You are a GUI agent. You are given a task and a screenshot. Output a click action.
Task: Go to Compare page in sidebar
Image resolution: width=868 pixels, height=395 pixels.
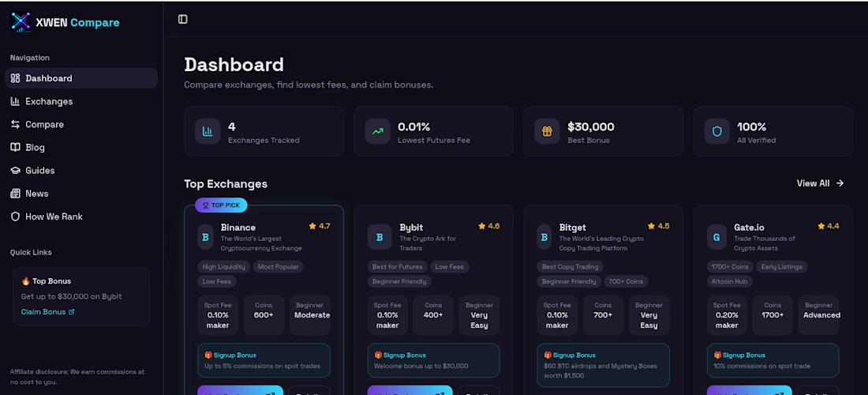[81, 125]
